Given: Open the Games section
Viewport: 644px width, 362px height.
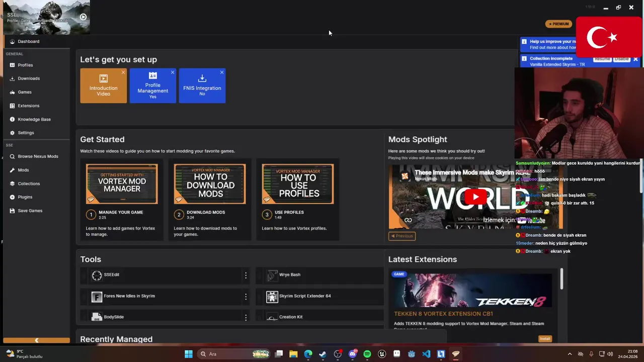Looking at the screenshot, I should [25, 92].
